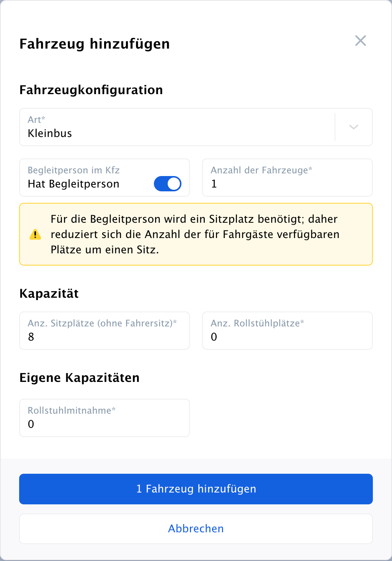Click the Begleitperson im Kfz label
The width and height of the screenshot is (392, 561).
pyautogui.click(x=74, y=170)
